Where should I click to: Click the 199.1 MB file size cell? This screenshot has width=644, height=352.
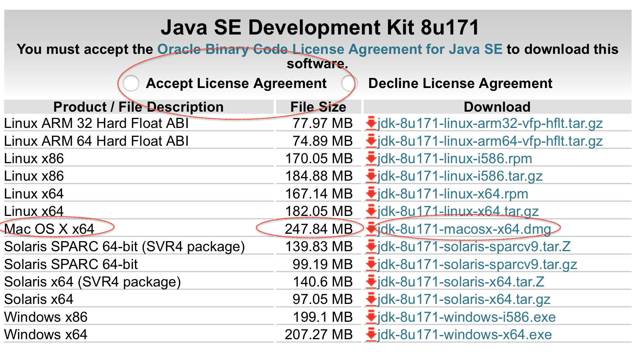(x=322, y=317)
